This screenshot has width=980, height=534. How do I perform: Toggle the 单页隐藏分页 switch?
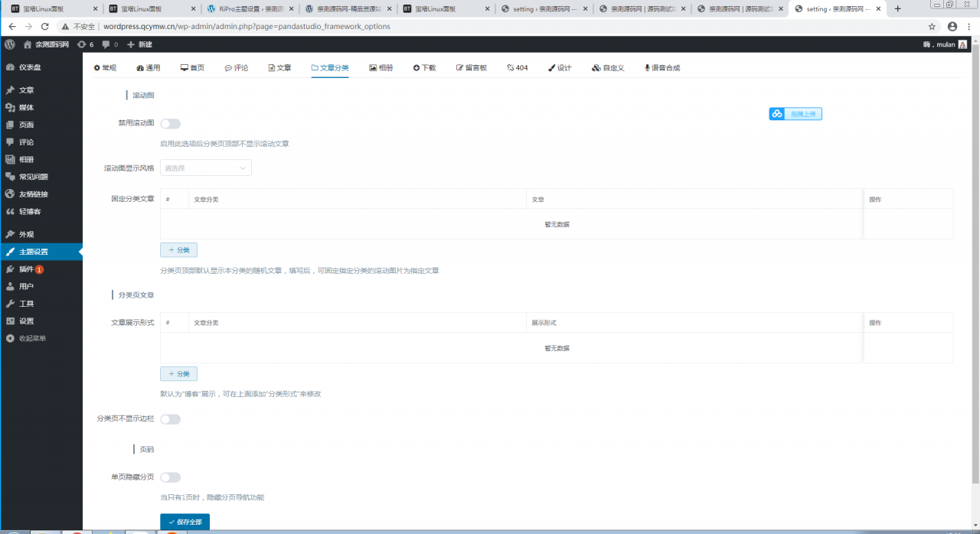tap(170, 477)
